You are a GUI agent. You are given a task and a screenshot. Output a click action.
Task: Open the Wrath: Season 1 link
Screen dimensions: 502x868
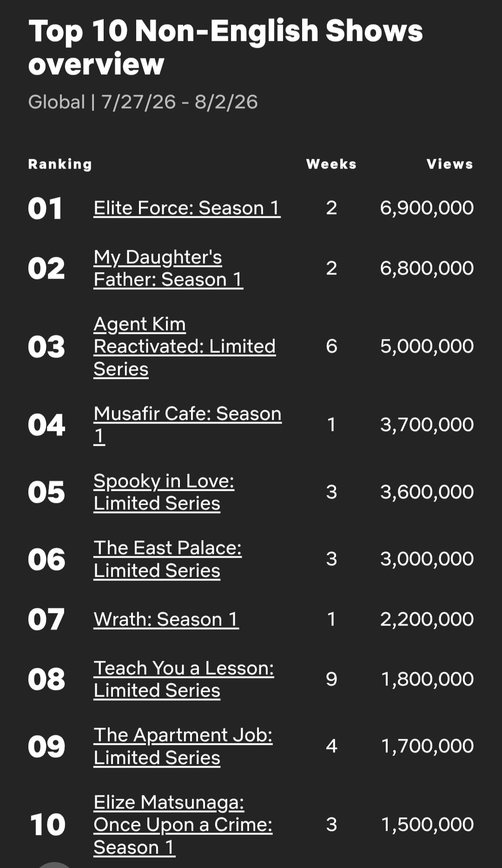pyautogui.click(x=166, y=619)
